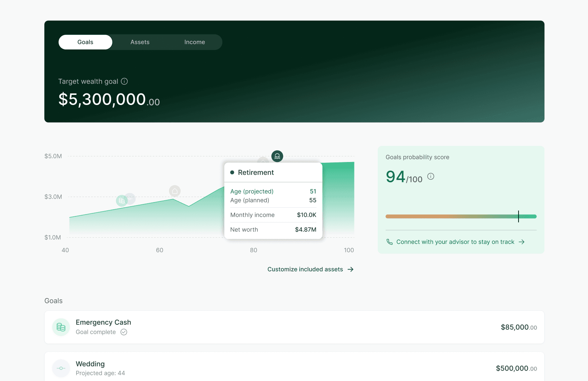The image size is (588, 381).
Task: Open Customize included assets link
Action: point(311,269)
